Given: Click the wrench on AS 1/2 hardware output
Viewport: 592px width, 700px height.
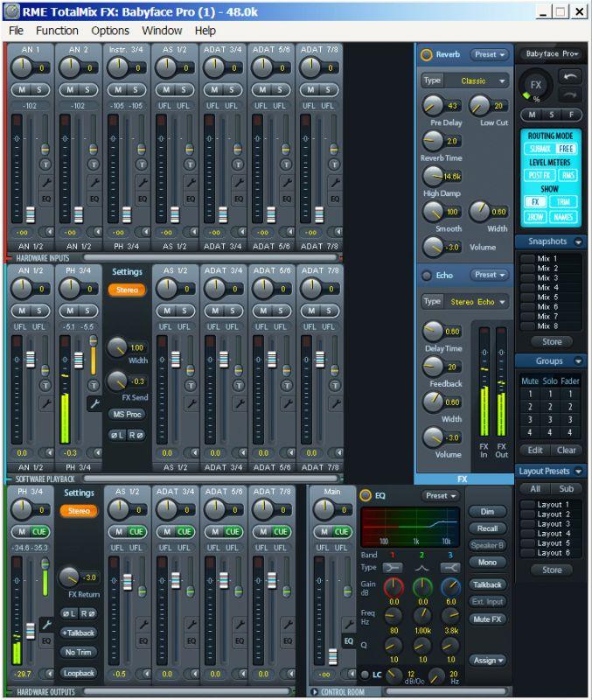Looking at the screenshot, I should tap(143, 624).
